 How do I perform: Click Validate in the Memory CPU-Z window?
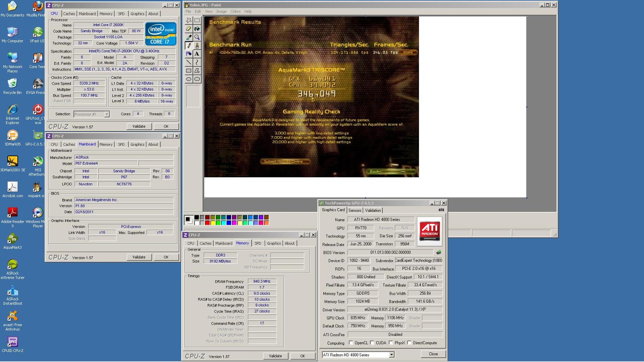275,356
